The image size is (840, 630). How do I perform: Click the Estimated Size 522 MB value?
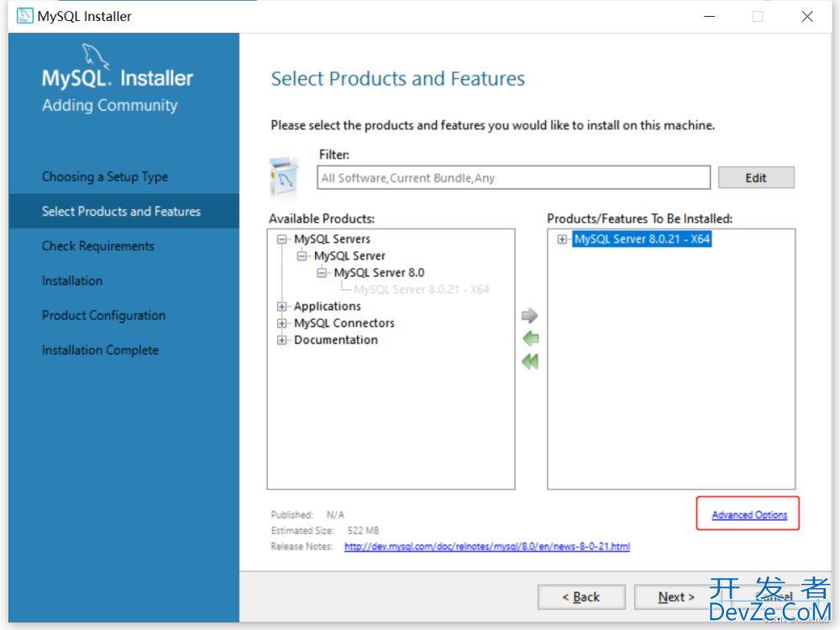tap(363, 530)
